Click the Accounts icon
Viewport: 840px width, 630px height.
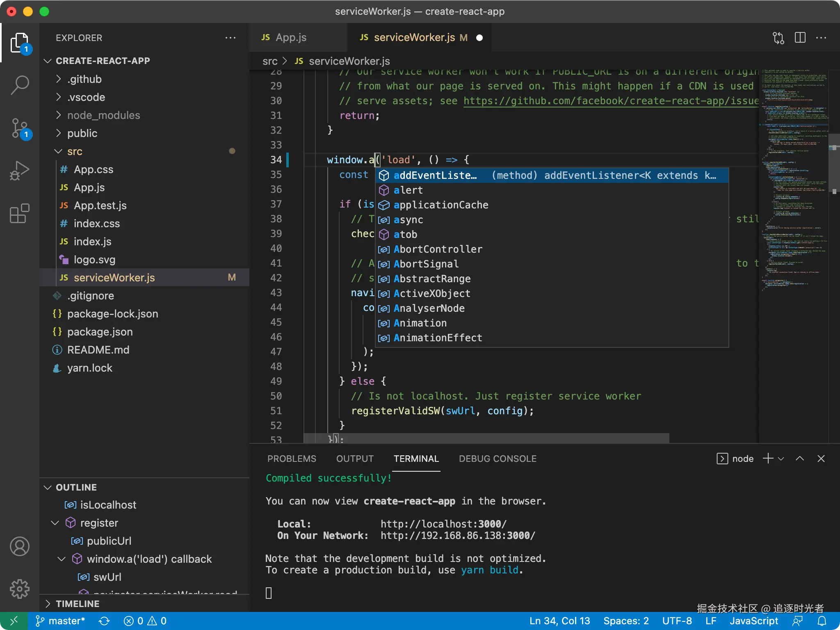(x=20, y=546)
